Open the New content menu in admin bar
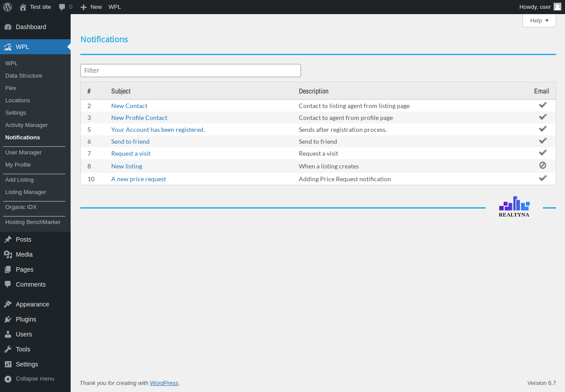Image resolution: width=565 pixels, height=392 pixels. pos(91,7)
